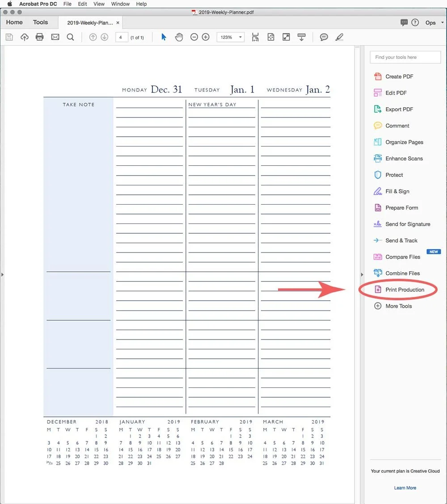
Task: Switch to the Home tab
Action: (14, 22)
